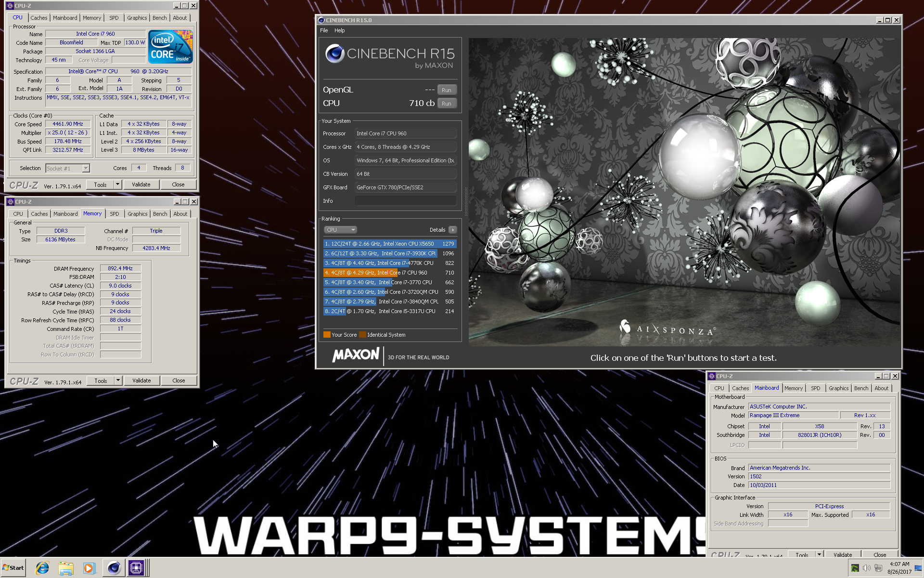Open SPD tab in top CPU-Z window
The height and width of the screenshot is (578, 924).
point(114,18)
